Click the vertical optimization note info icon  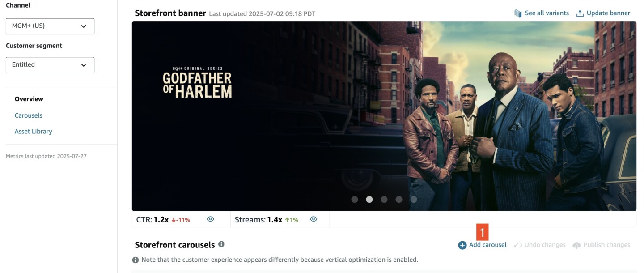(136, 260)
